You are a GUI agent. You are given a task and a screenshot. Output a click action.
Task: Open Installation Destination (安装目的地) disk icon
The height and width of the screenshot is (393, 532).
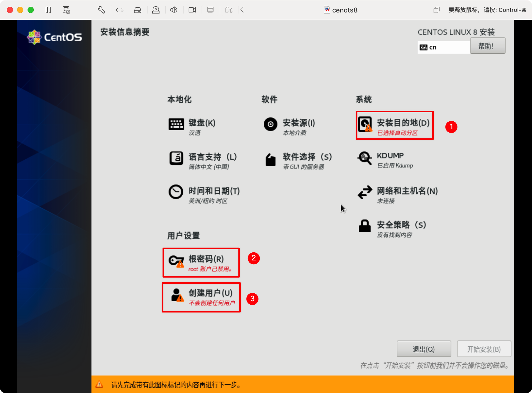pos(365,124)
